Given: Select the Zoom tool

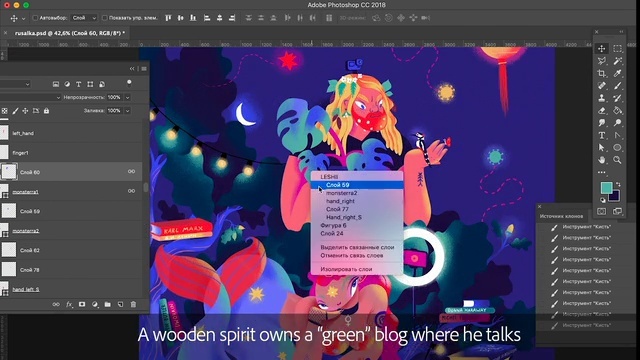Looking at the screenshot, I should (x=618, y=160).
